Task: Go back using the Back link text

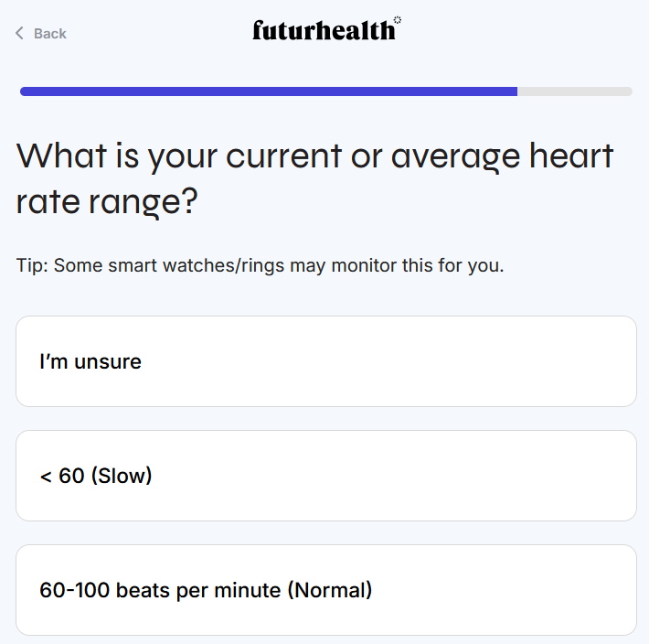Action: coord(50,34)
